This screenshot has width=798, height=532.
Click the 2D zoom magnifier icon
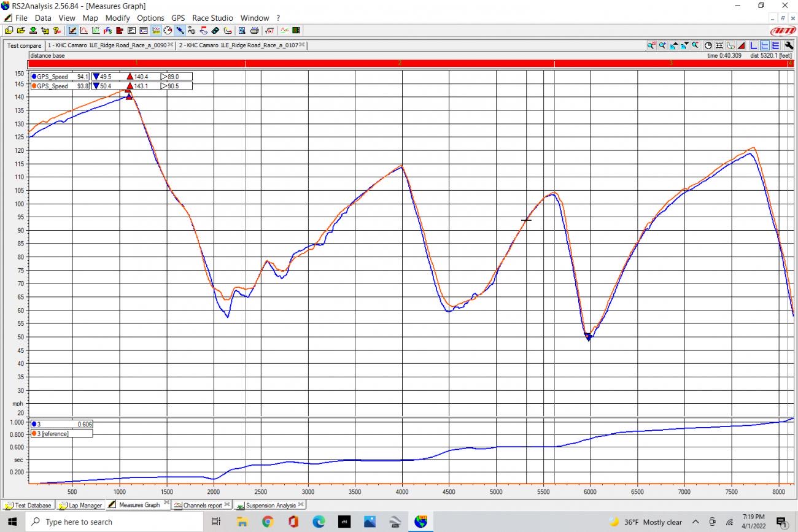pos(651,45)
